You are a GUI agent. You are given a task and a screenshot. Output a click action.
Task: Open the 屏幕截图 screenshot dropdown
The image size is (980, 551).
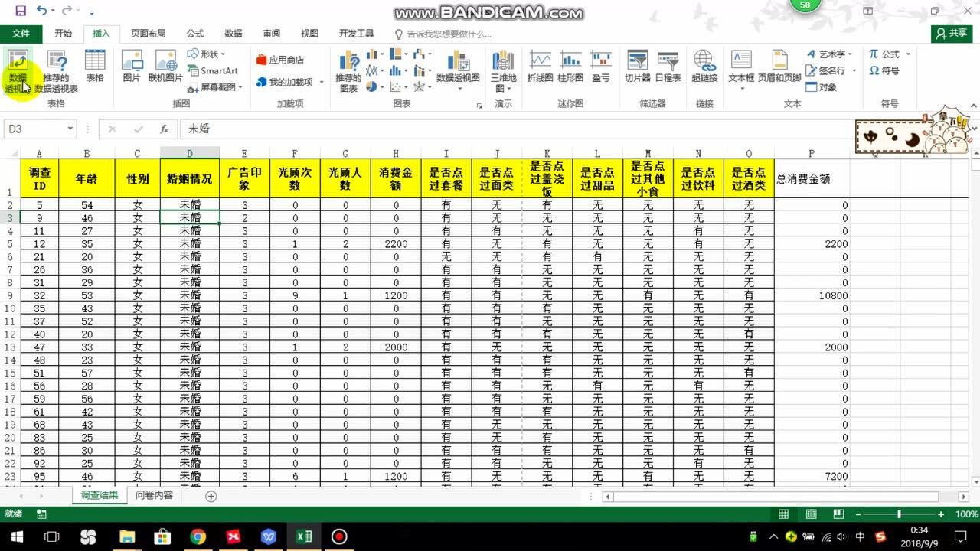tap(215, 87)
